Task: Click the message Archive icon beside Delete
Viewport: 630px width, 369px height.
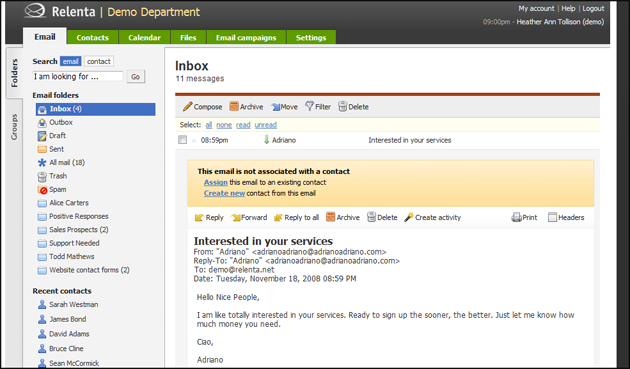Action: tap(330, 217)
